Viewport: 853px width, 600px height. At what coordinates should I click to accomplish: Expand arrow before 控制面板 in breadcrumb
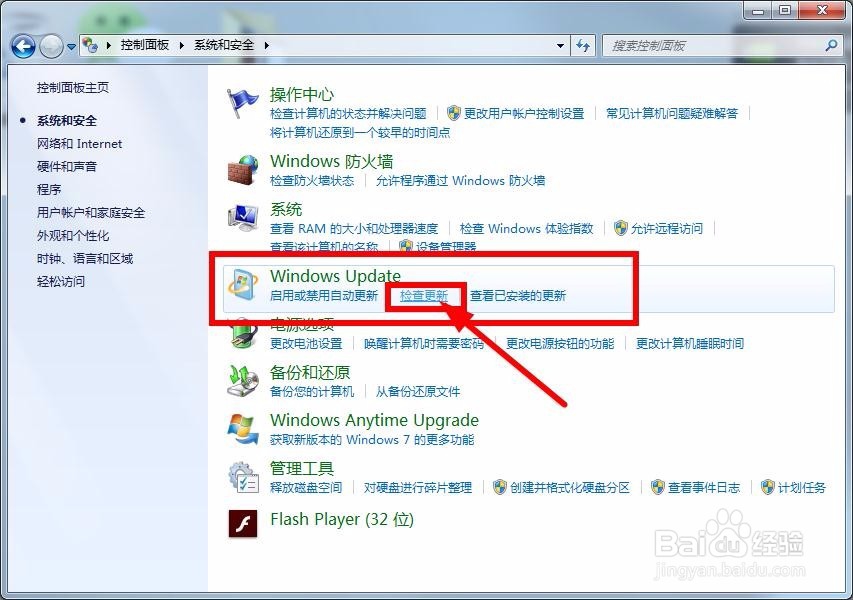(x=109, y=45)
